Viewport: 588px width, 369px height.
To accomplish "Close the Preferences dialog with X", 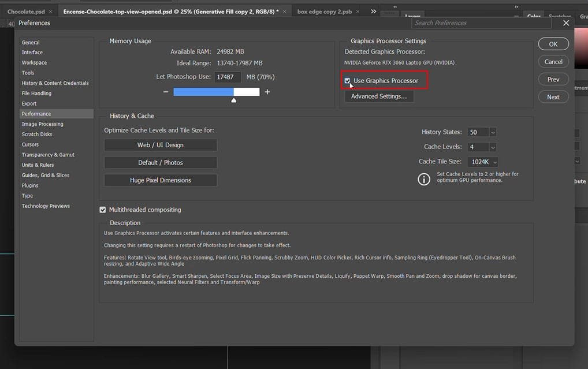I will point(566,23).
